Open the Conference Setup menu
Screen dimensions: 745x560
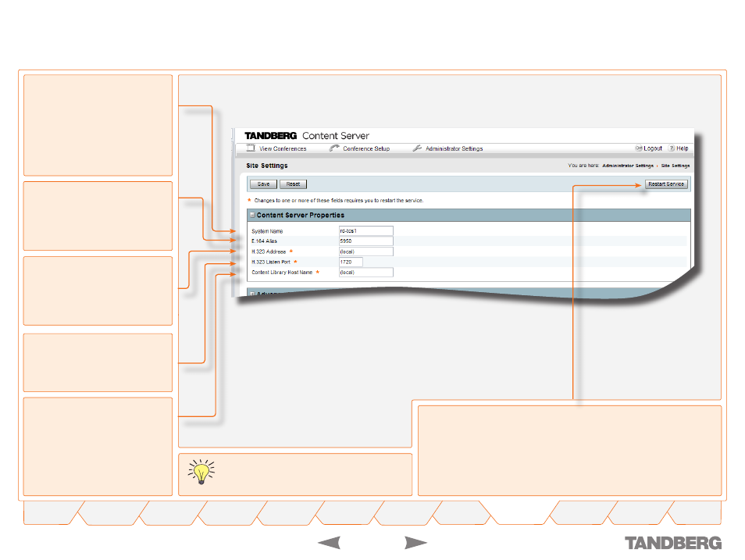tap(366, 148)
